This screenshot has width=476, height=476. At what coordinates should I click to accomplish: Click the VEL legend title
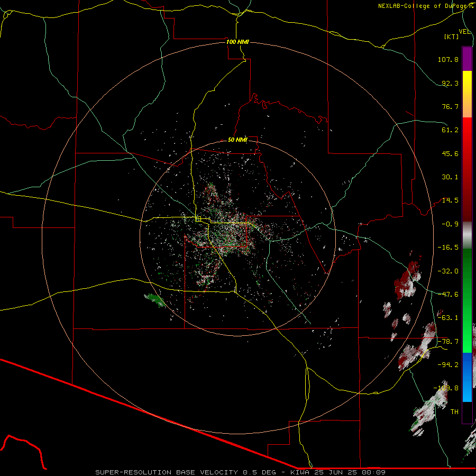pyautogui.click(x=464, y=32)
